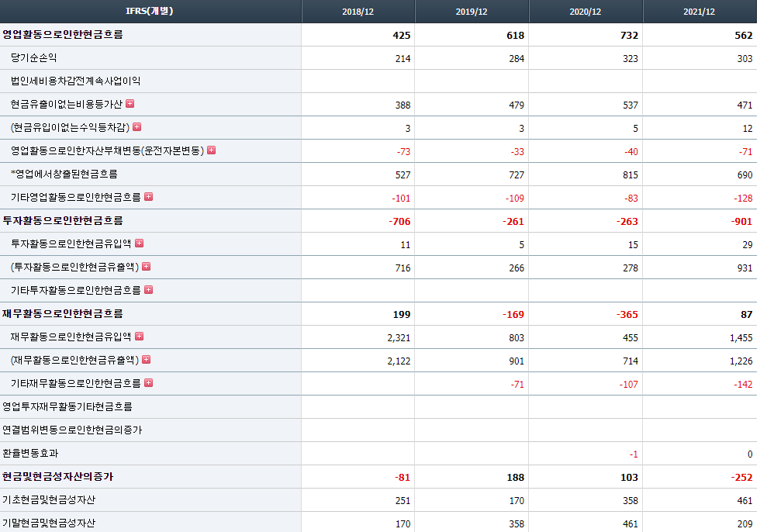760x532 pixels.
Task: Expand the (현금유입이없는수익등차감) row
Action: (x=137, y=127)
